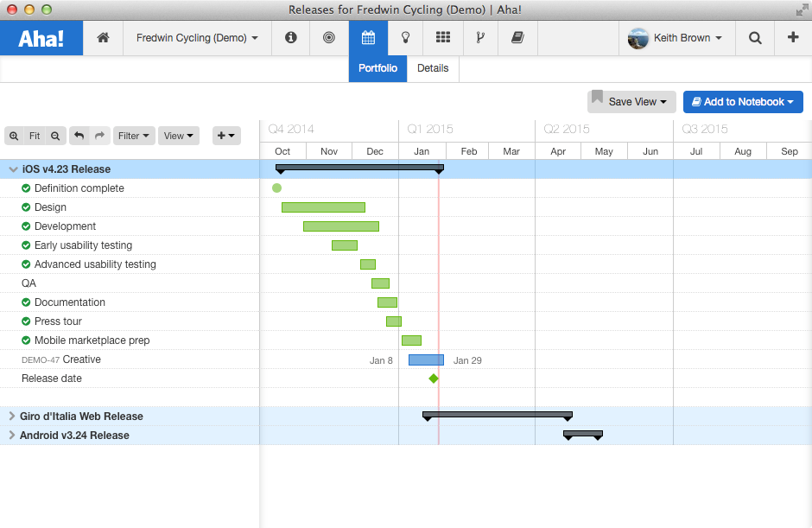
Task: Click the Fit zoom button
Action: pyautogui.click(x=35, y=136)
